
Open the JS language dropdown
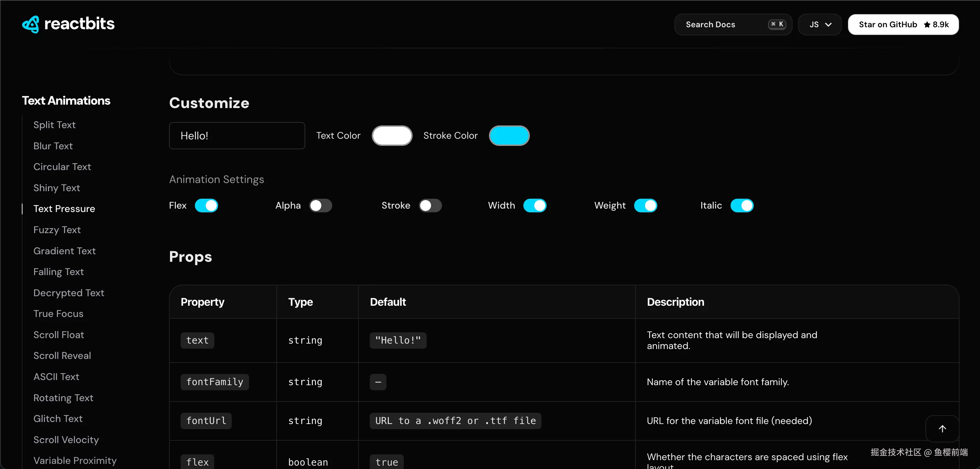pyautogui.click(x=820, y=25)
